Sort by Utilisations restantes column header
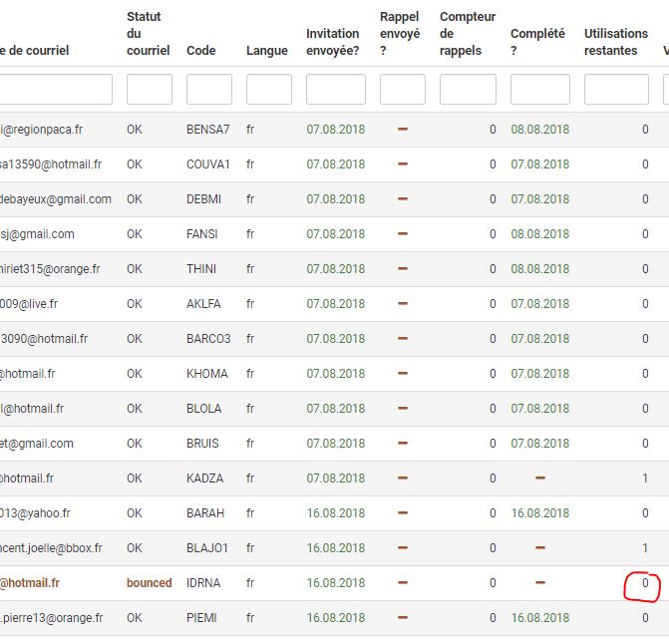 [615, 42]
